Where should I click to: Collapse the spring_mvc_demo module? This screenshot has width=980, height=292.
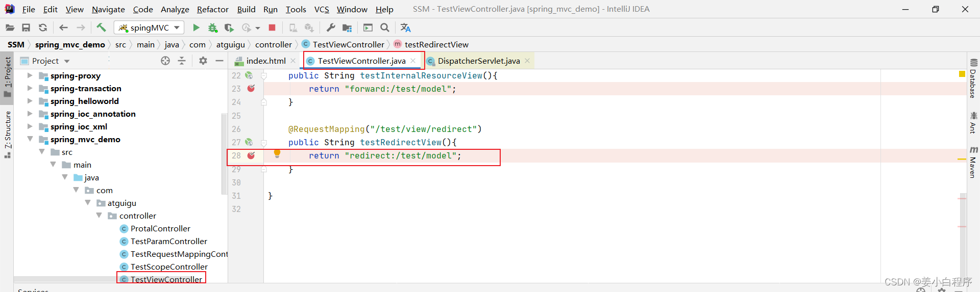(x=30, y=139)
